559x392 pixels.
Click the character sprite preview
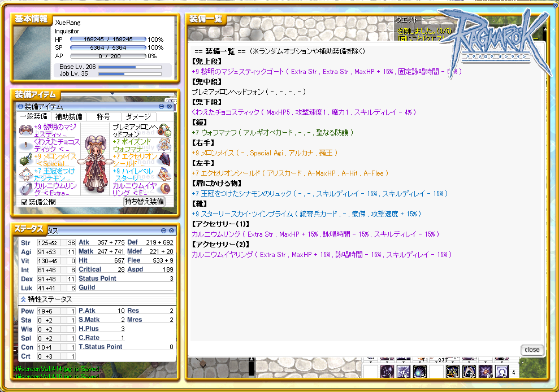point(95,164)
